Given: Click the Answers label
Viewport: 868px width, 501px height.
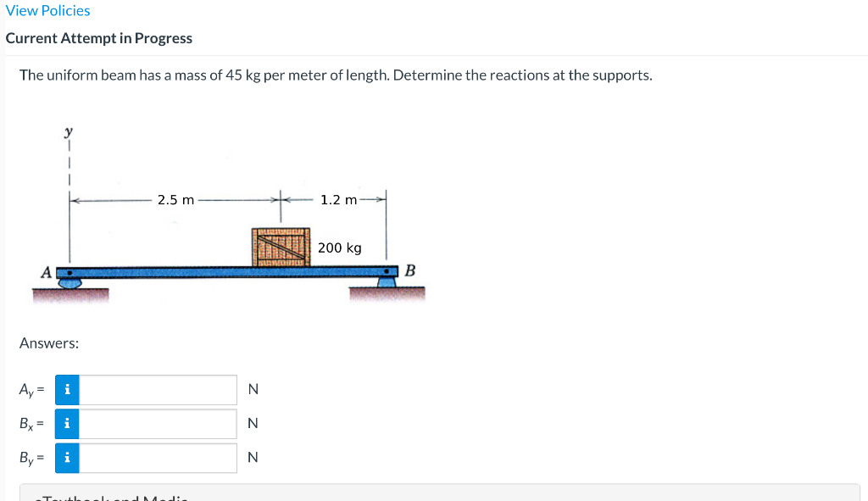Looking at the screenshot, I should pyautogui.click(x=48, y=342).
